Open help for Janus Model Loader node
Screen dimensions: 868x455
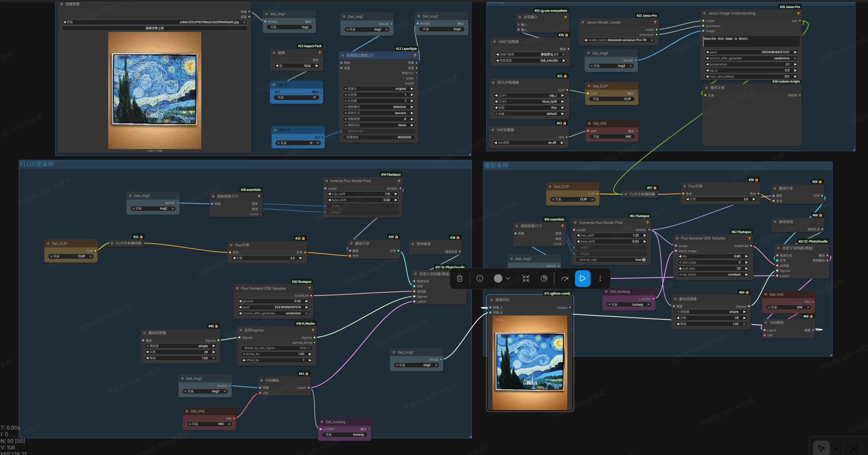pyautogui.click(x=655, y=22)
